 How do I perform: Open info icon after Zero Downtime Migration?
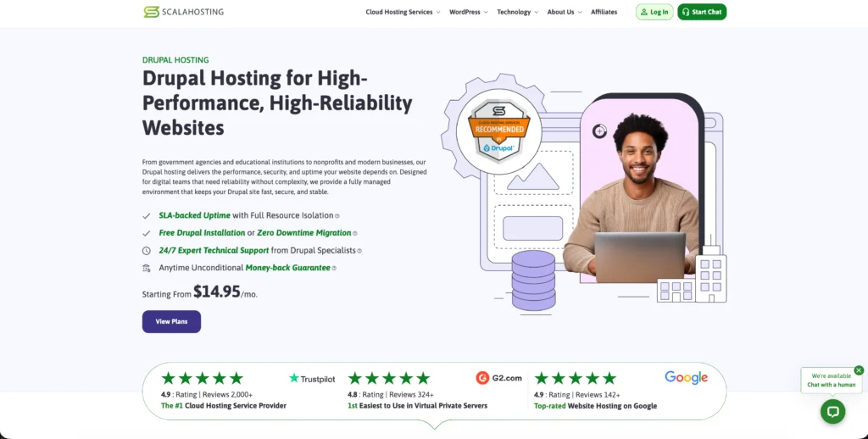(x=355, y=234)
